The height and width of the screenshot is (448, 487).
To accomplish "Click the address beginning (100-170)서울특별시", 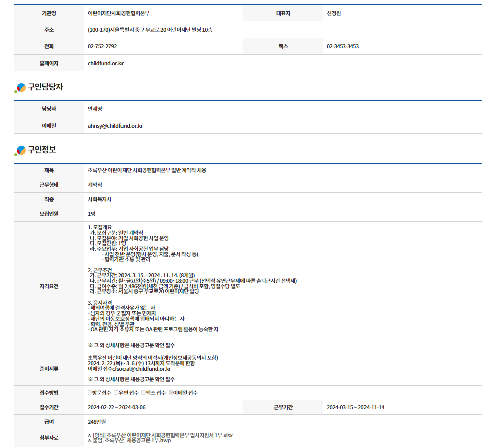I will 150,30.
